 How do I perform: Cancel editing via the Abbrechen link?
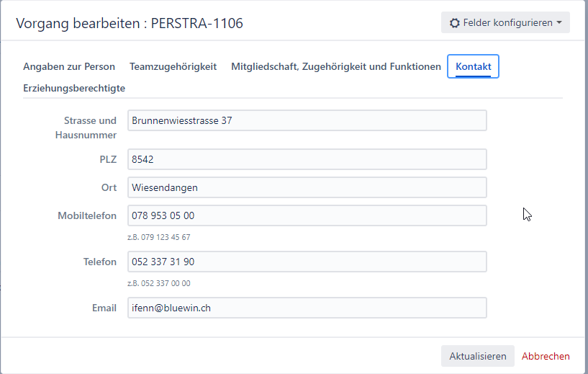(546, 356)
